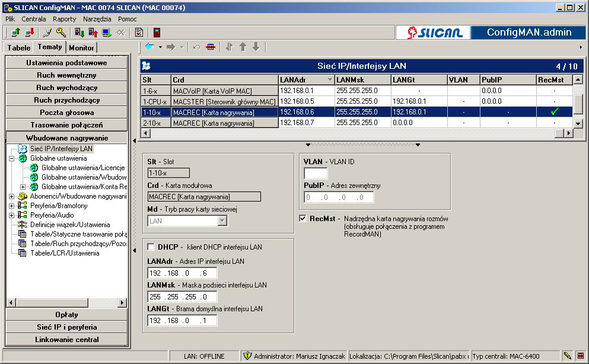Select the 2-10-x MACREC table row

(x=357, y=123)
